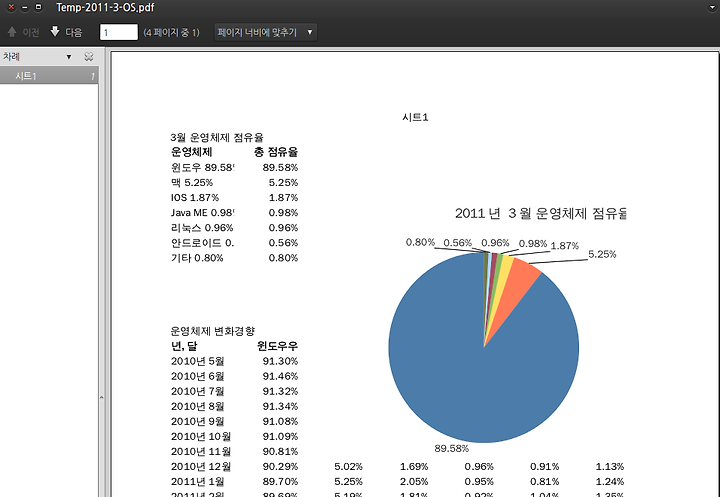720x497 pixels.
Task: Go to the next page (다음)
Action: point(66,32)
